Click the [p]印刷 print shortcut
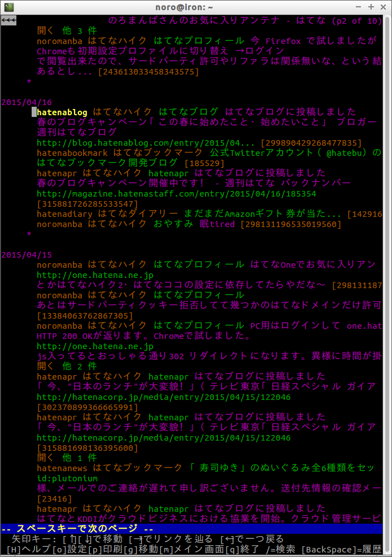392x557 pixels. pos(106,549)
